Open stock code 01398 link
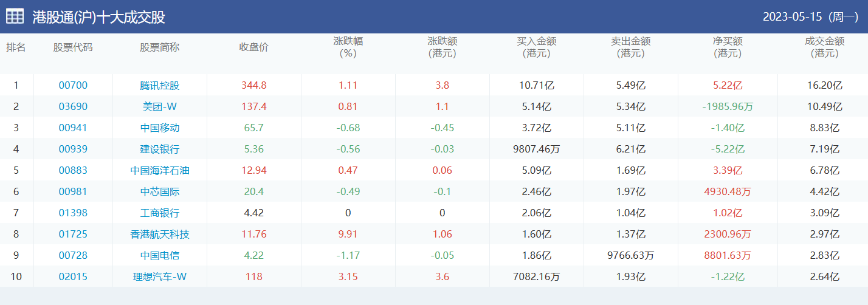Screen dimensions: 868x305 [x=73, y=213]
